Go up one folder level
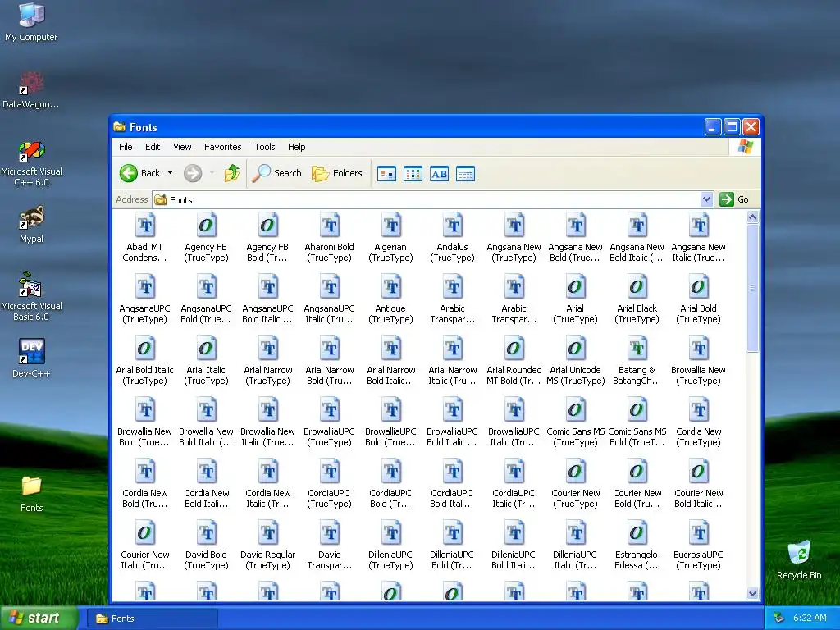Image resolution: width=840 pixels, height=630 pixels. (232, 173)
